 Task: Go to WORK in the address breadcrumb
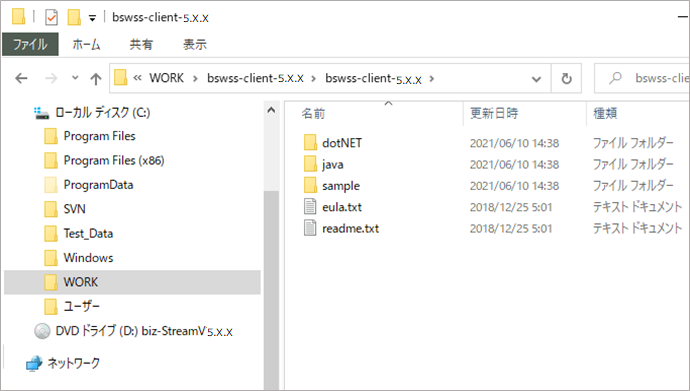click(x=166, y=78)
